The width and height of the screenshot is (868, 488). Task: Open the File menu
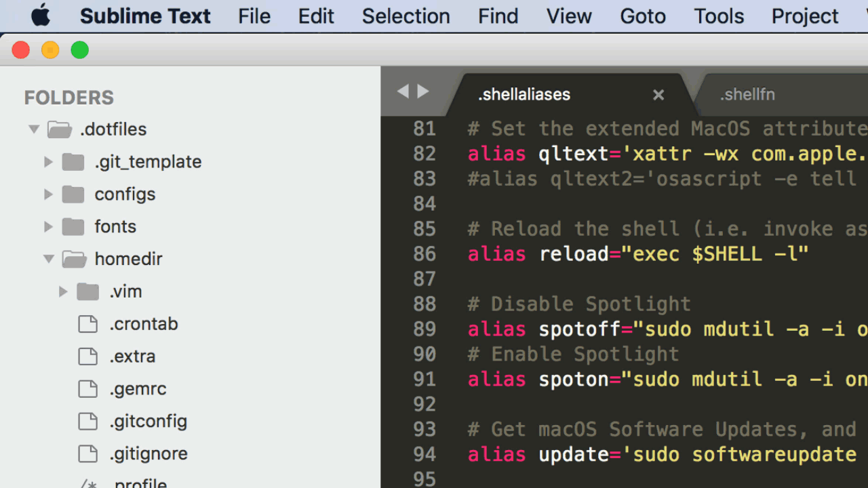(x=254, y=16)
